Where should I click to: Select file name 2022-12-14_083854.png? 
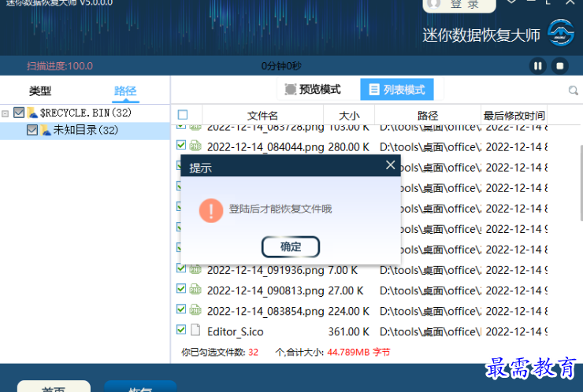(x=266, y=311)
